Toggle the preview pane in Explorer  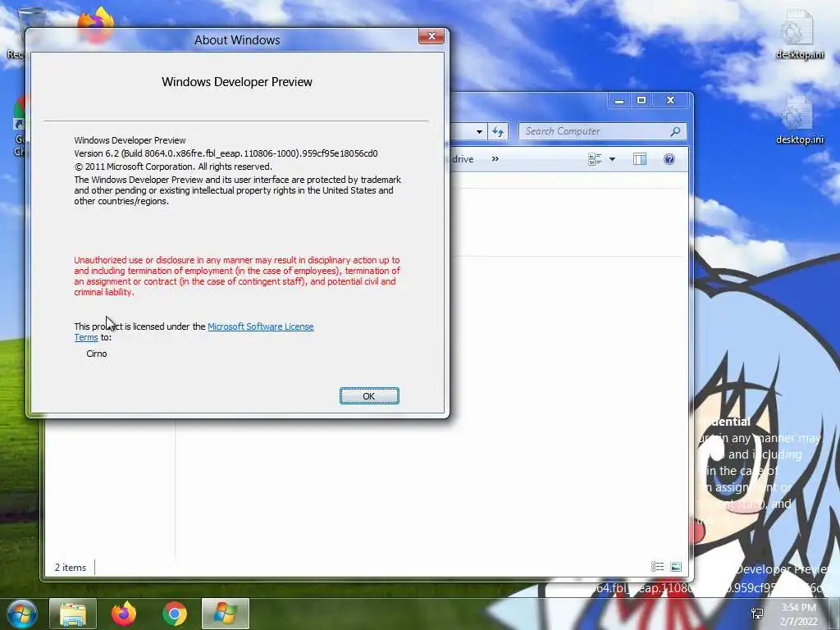(640, 159)
